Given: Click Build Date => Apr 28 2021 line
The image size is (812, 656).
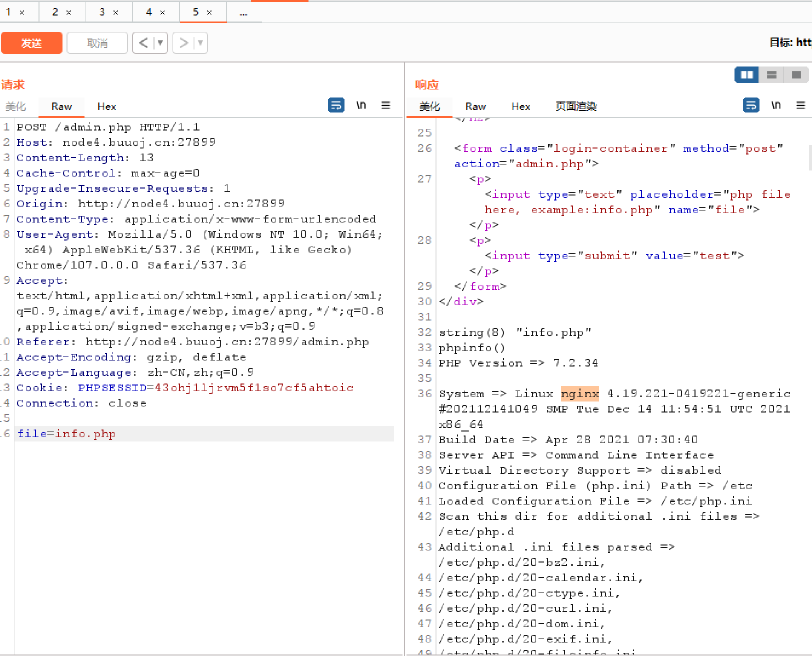Looking at the screenshot, I should point(568,440).
